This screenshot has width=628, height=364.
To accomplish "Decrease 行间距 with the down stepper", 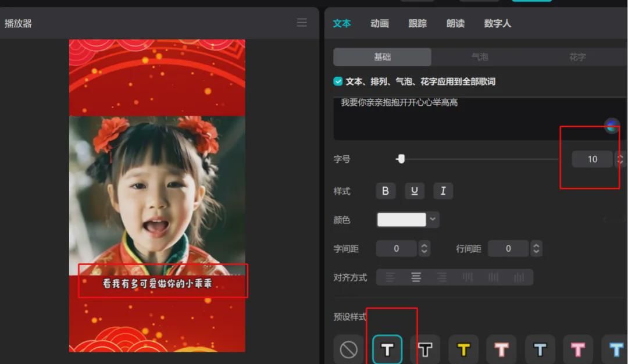I will (536, 251).
